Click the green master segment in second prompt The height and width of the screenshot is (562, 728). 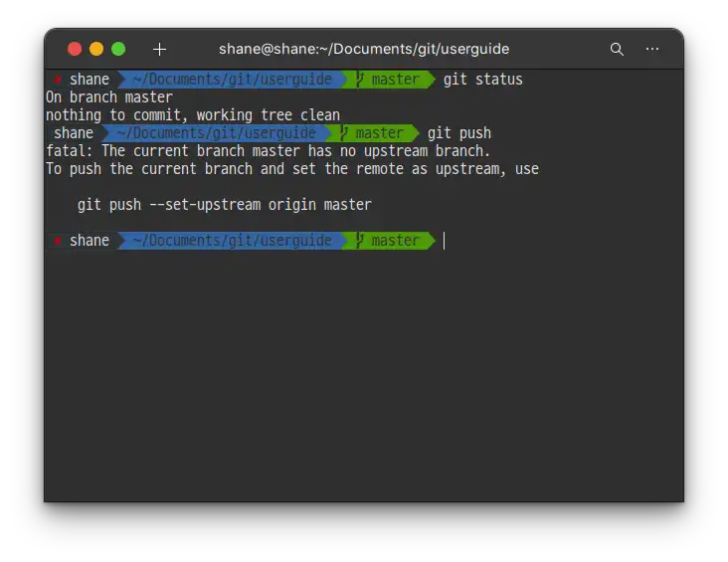tap(375, 133)
